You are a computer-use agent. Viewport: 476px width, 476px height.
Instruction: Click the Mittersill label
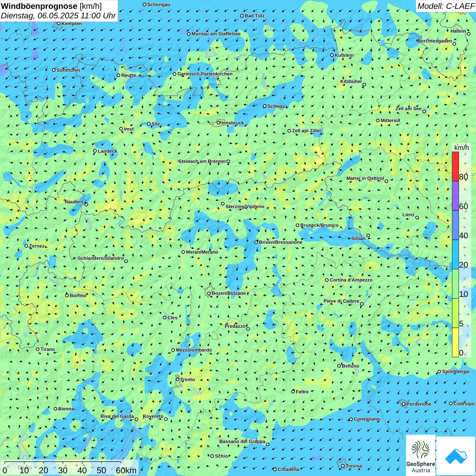[x=390, y=120]
